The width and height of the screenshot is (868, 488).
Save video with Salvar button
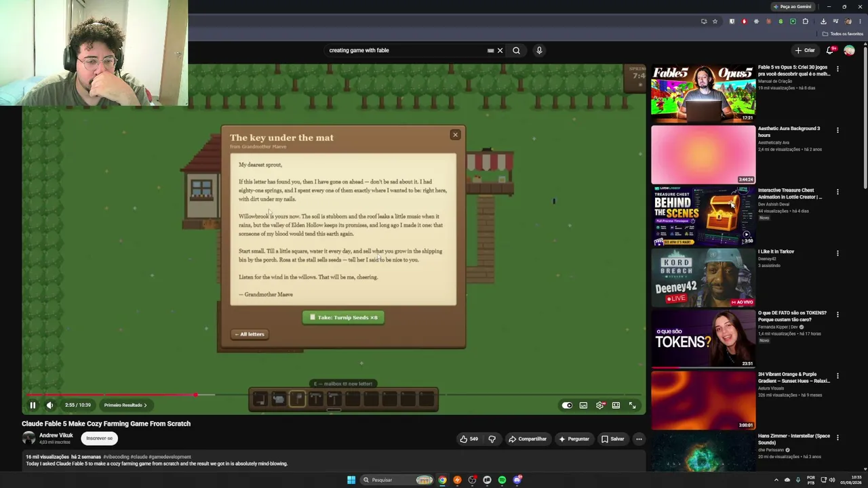pos(613,439)
